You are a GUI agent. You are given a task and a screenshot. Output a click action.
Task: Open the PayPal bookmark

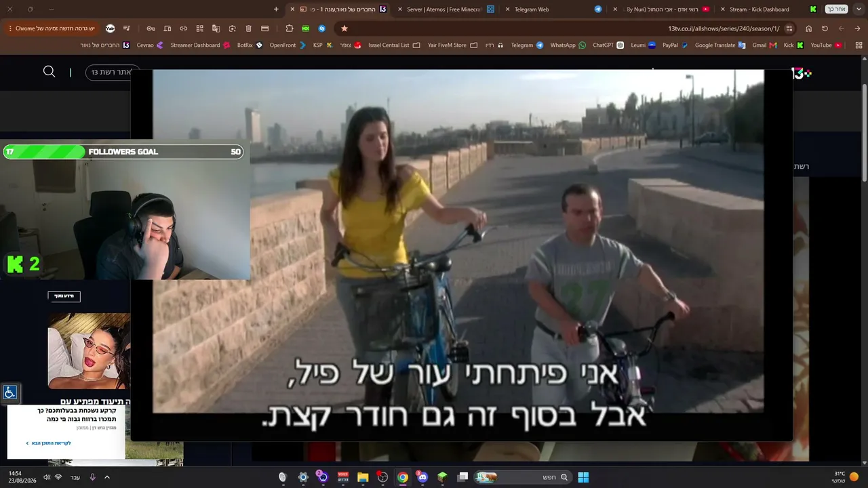pos(675,45)
